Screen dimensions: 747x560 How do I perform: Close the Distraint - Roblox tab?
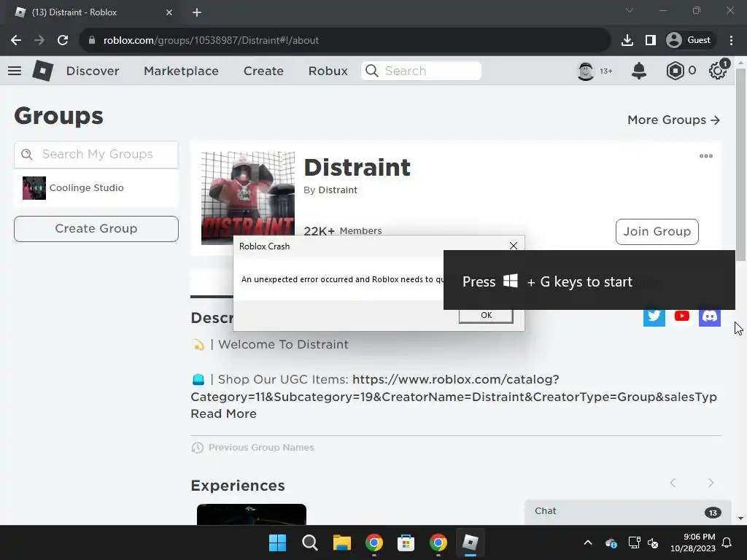(169, 12)
